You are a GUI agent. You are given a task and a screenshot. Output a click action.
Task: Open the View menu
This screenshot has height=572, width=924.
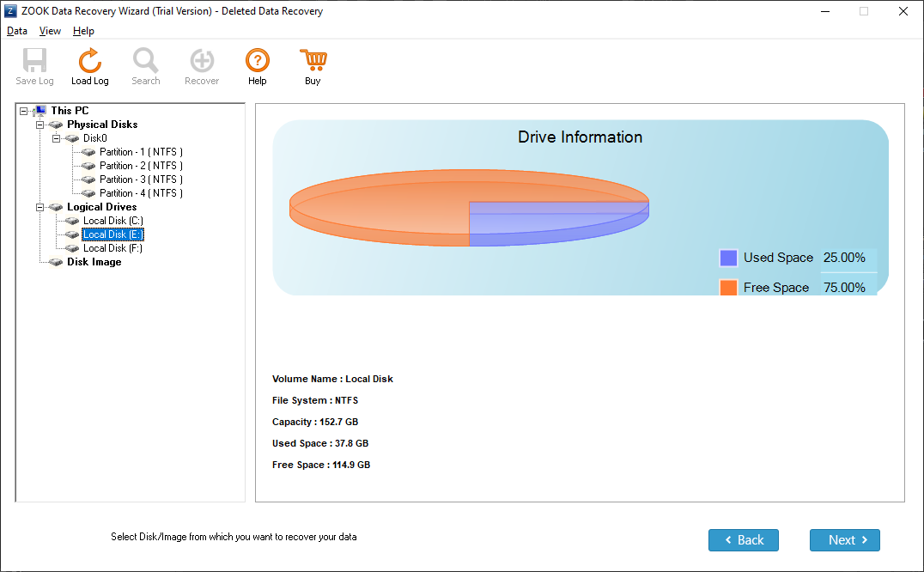point(50,31)
